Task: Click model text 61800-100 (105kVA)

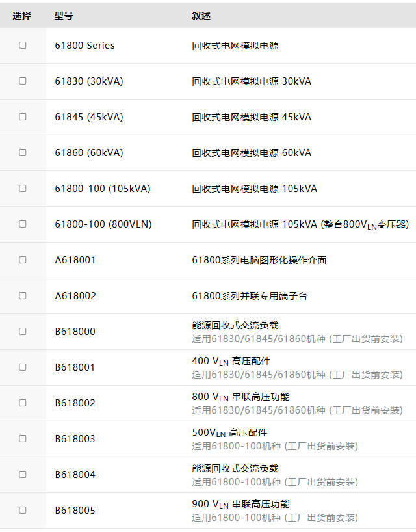Action: pyautogui.click(x=103, y=189)
